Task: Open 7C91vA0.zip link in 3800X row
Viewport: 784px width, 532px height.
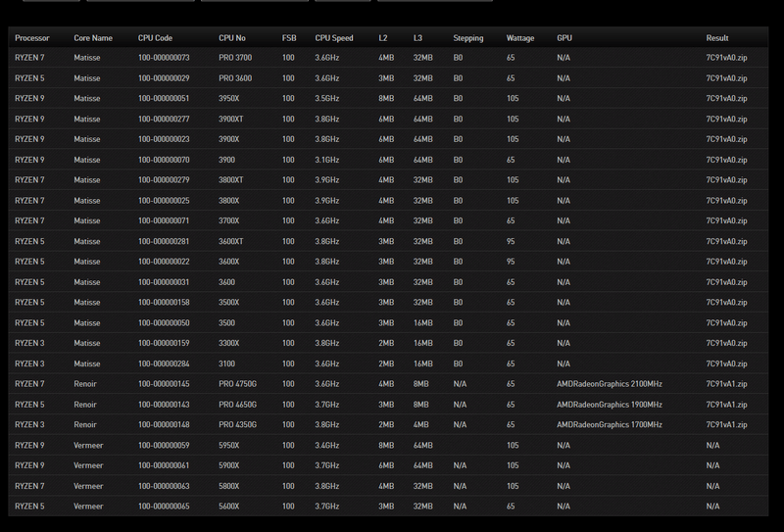Action: (x=726, y=201)
